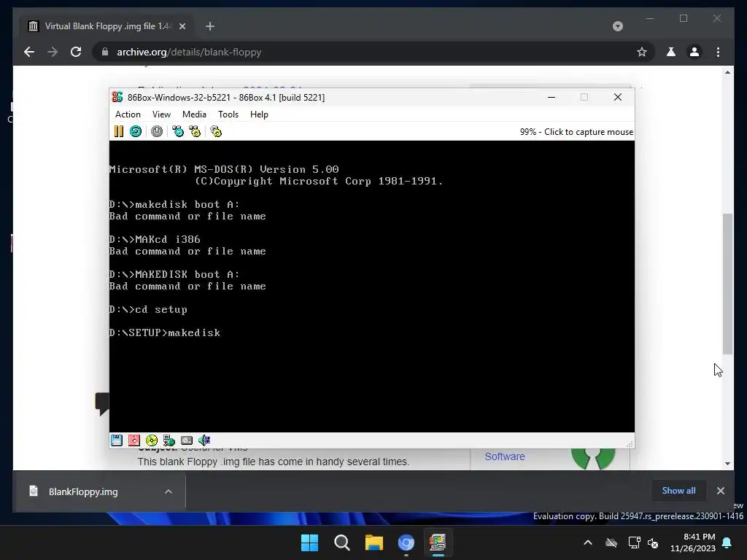Viewport: 747px width, 560px height.
Task: Open the View menu in 86Box
Action: pos(161,114)
